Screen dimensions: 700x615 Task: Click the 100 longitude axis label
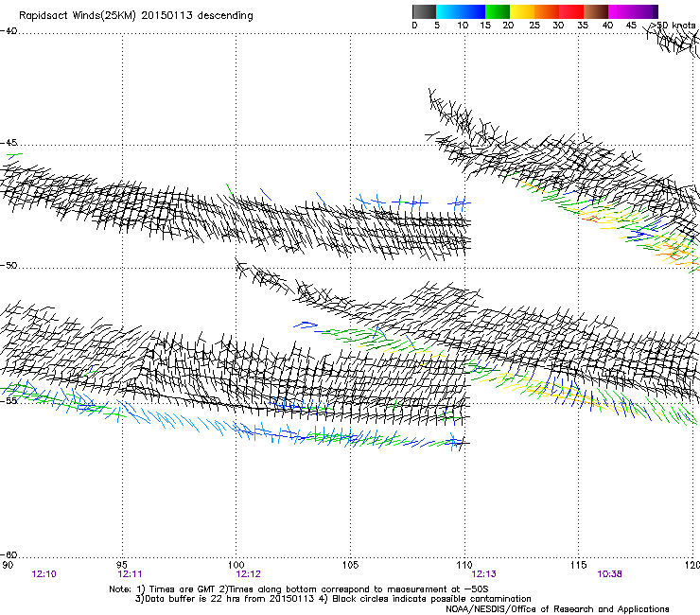236,565
